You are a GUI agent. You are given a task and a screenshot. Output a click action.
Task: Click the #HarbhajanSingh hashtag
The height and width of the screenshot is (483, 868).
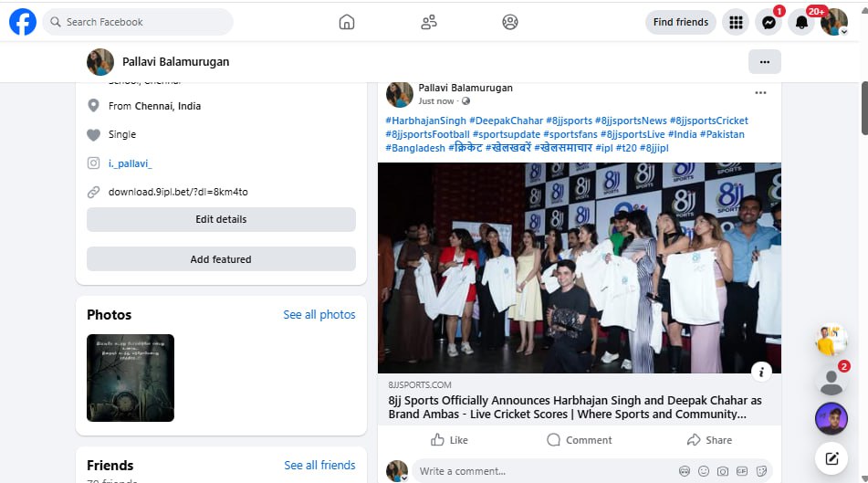(425, 121)
